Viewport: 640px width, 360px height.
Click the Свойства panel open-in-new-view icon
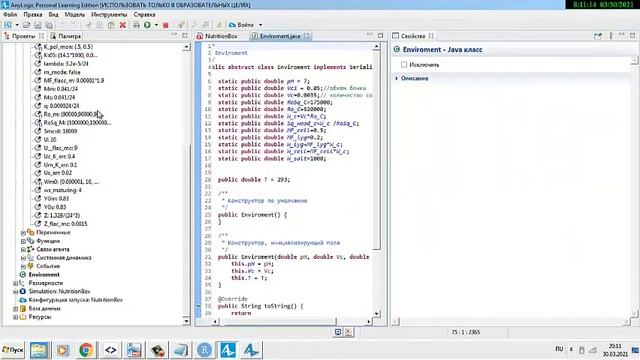coord(598,36)
